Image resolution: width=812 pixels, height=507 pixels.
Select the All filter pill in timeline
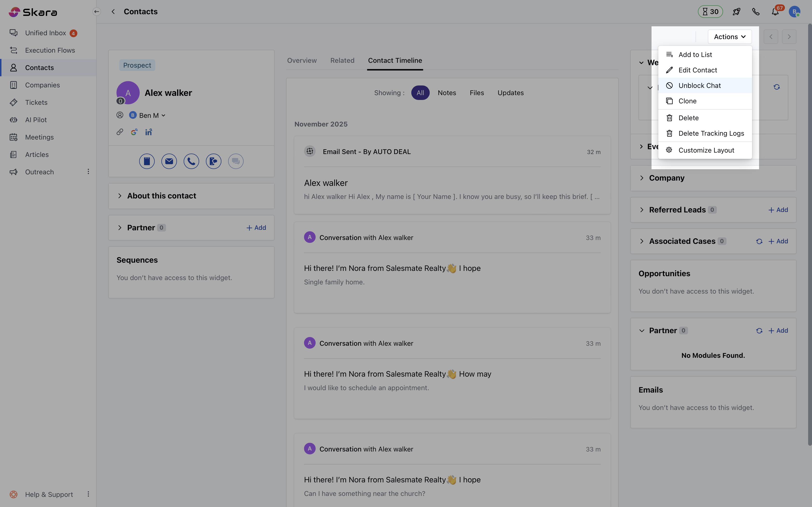click(420, 92)
